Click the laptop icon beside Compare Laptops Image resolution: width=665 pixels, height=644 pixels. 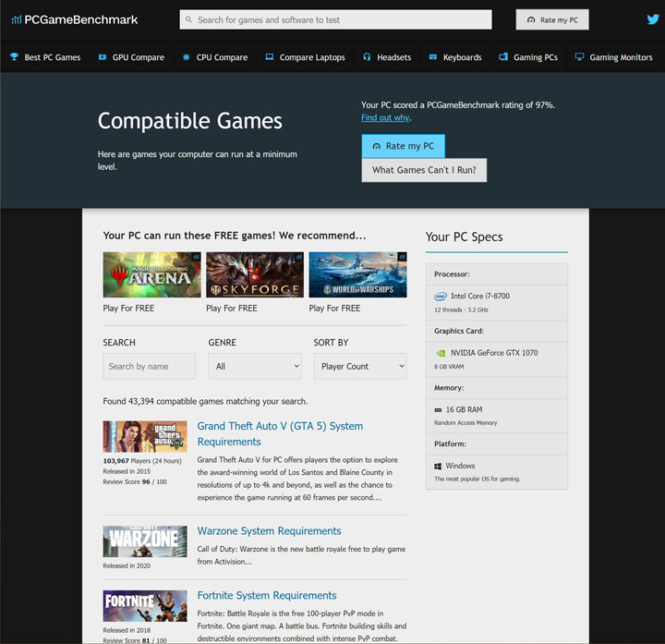point(270,57)
